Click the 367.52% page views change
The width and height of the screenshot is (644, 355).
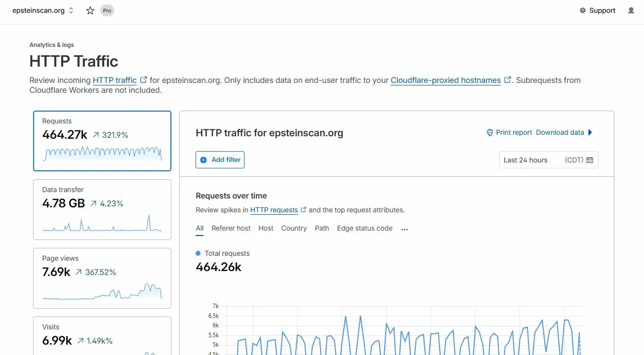pos(96,272)
